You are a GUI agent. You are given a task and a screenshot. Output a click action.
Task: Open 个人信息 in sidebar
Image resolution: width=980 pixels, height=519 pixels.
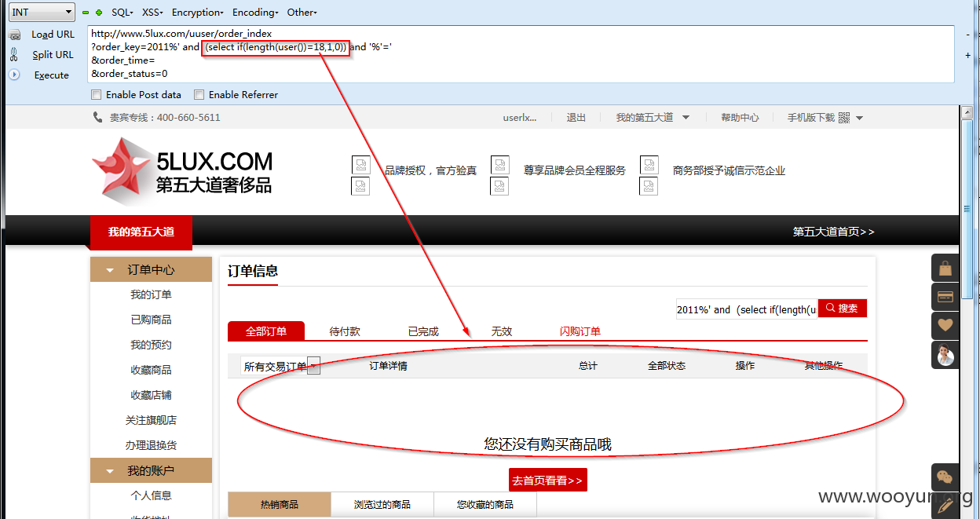[151, 495]
